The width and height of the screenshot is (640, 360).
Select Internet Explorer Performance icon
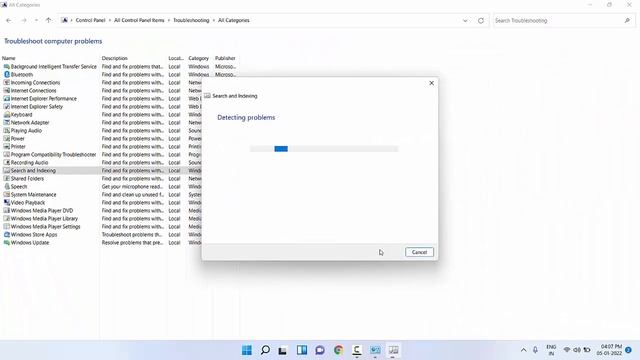(7, 99)
